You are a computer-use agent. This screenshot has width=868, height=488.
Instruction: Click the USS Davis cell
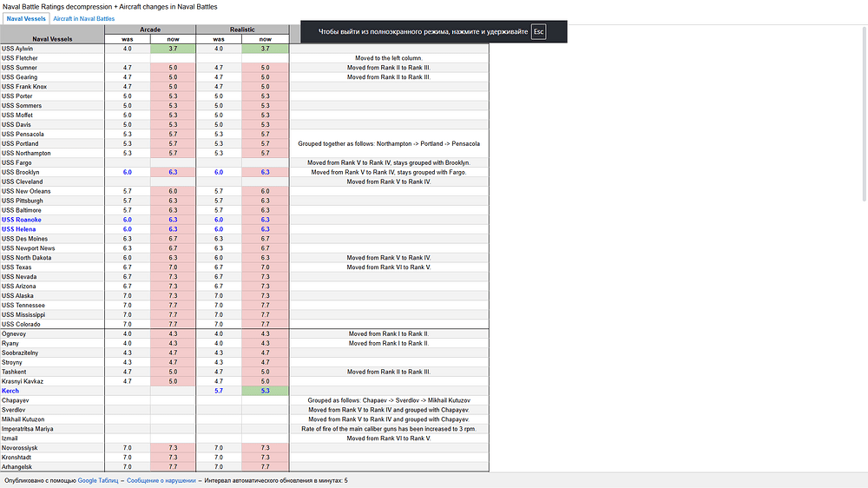click(x=52, y=125)
